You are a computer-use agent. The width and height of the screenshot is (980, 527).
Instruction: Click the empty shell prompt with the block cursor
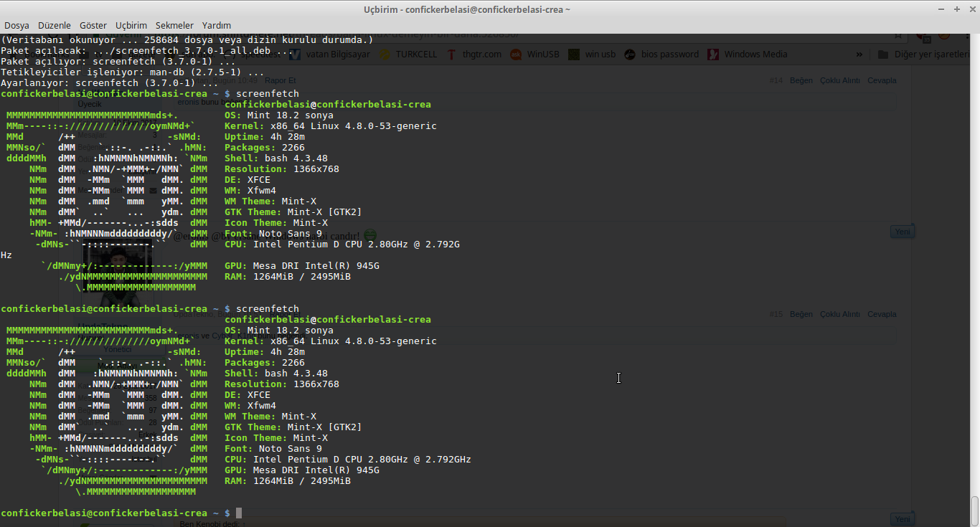[x=121, y=513]
